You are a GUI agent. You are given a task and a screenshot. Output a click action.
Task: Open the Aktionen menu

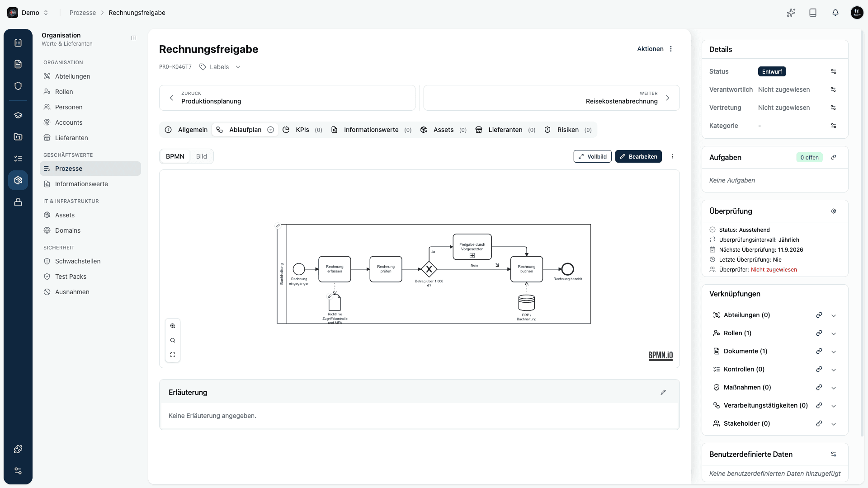655,49
